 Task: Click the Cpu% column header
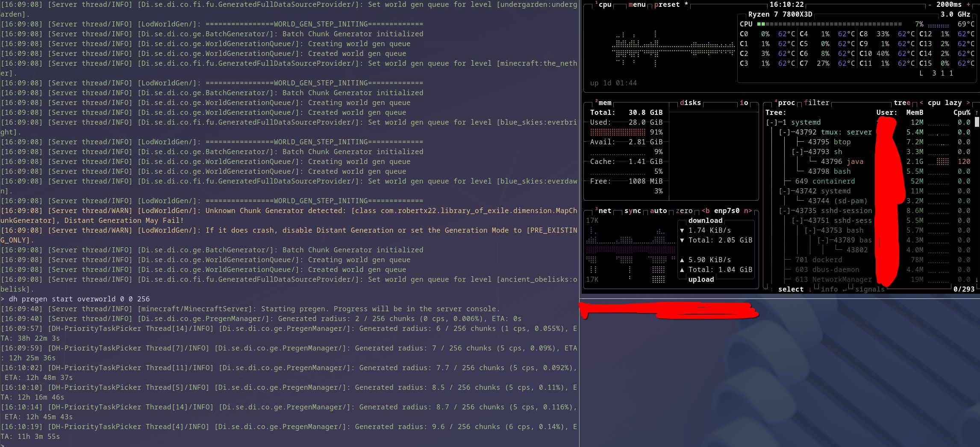(x=962, y=112)
